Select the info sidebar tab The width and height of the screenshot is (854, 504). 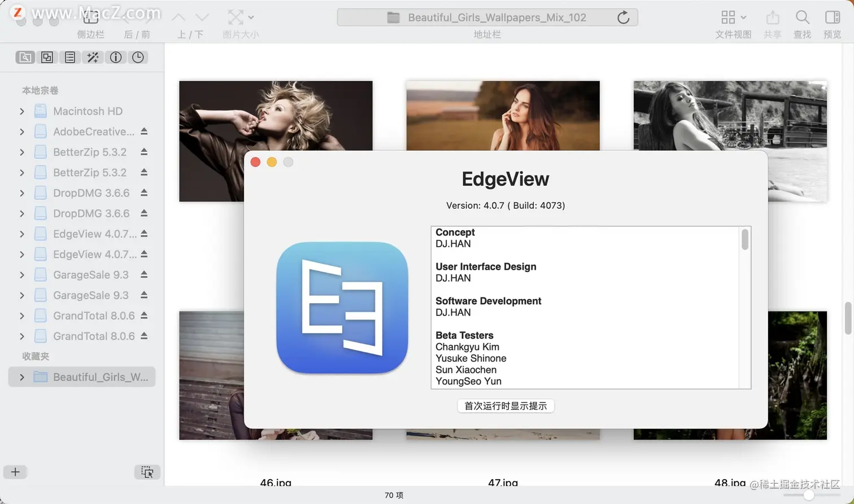click(116, 58)
